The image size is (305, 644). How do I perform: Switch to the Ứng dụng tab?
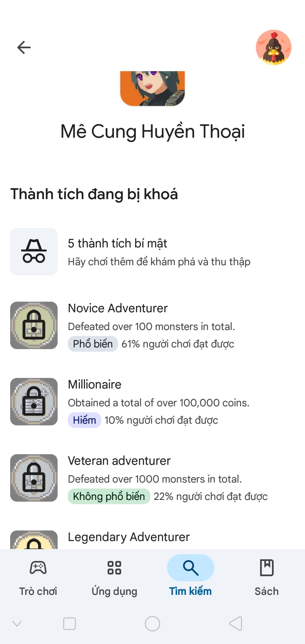(114, 575)
